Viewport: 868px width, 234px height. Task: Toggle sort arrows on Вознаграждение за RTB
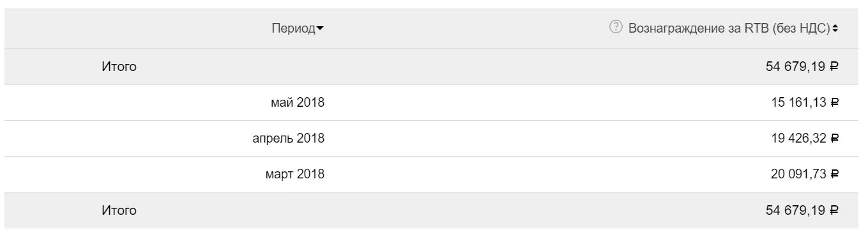(x=835, y=28)
